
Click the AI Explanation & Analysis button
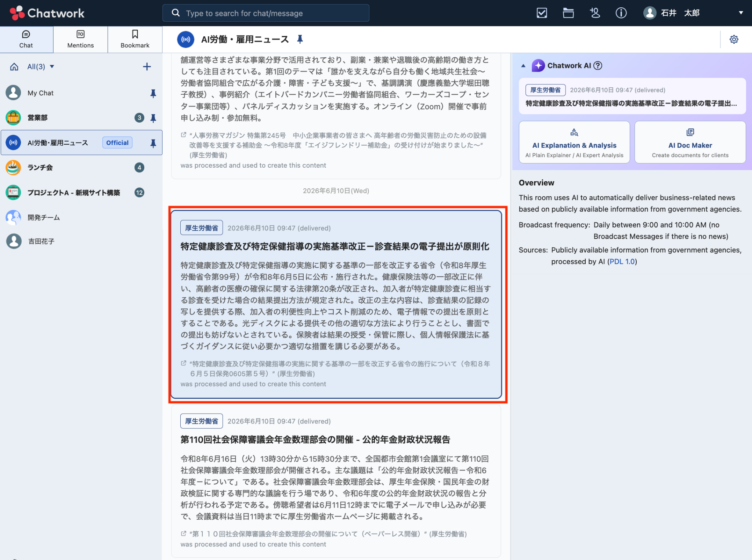click(574, 142)
